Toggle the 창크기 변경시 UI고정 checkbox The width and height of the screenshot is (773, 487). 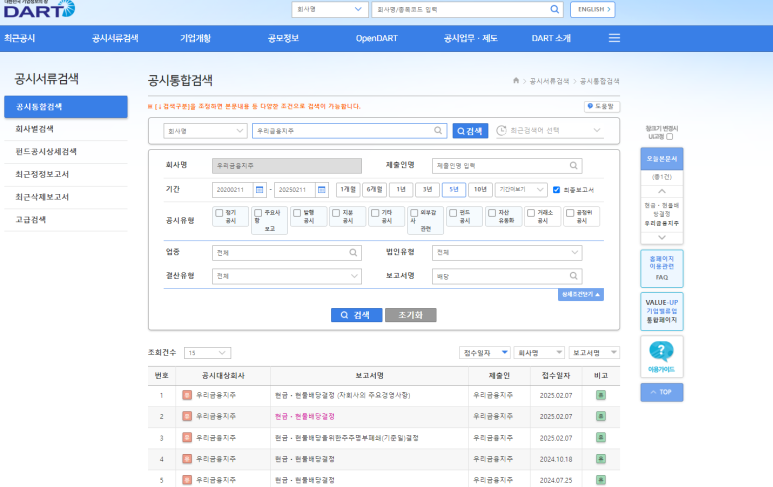(x=669, y=137)
